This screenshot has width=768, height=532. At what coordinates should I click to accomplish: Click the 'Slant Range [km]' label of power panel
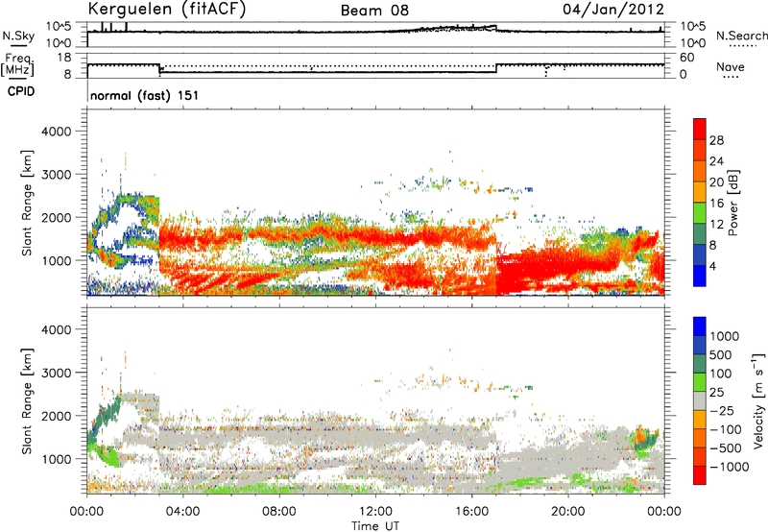(x=27, y=203)
